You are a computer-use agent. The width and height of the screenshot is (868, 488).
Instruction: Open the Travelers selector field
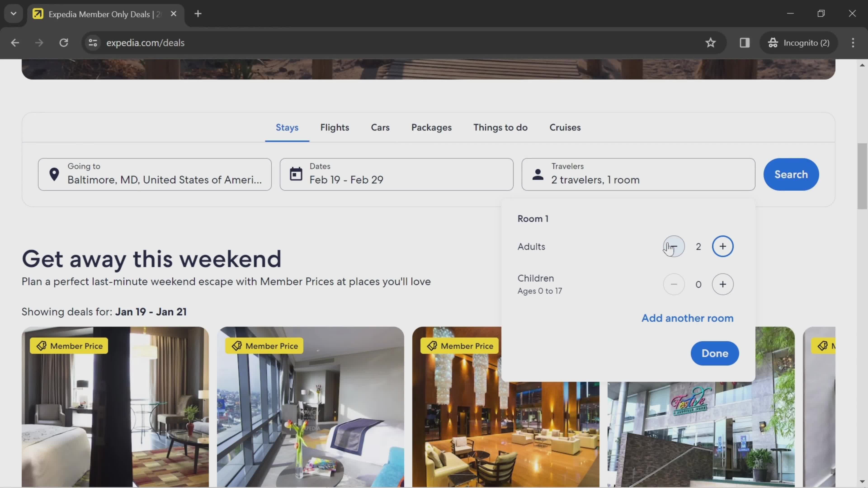(638, 174)
